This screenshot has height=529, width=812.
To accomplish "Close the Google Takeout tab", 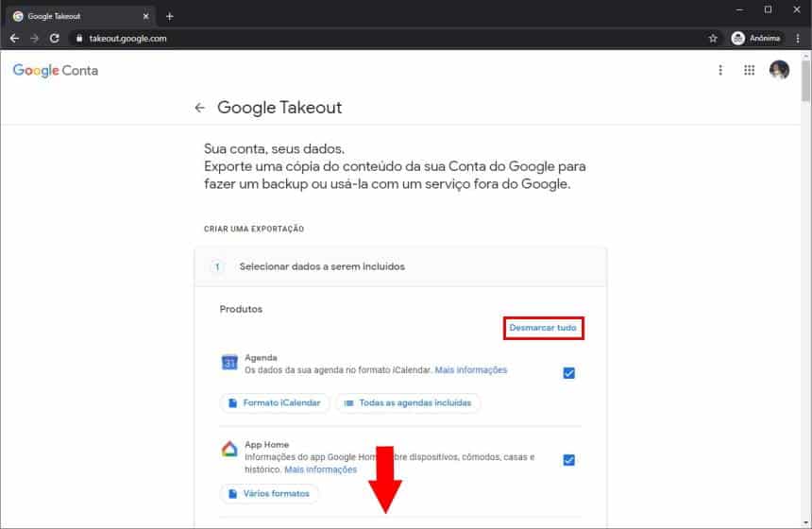I will point(146,17).
